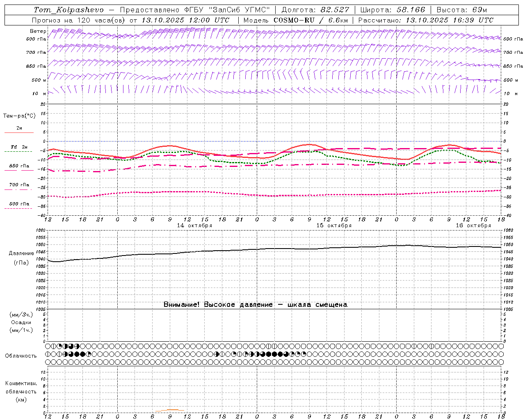Click the Тем-ра(°C) axis label
Image resolution: width=525 pixels, height=420 pixels.
pos(19,116)
